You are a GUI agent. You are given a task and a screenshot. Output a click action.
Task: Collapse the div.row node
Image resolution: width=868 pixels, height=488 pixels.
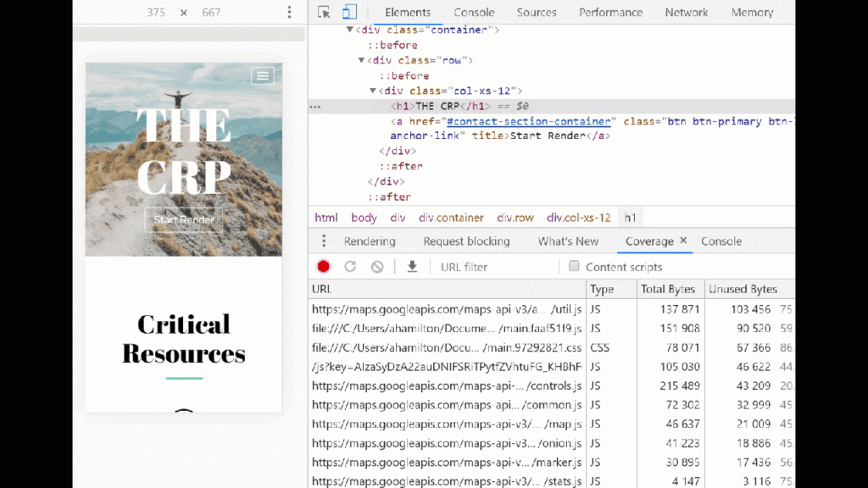click(360, 60)
